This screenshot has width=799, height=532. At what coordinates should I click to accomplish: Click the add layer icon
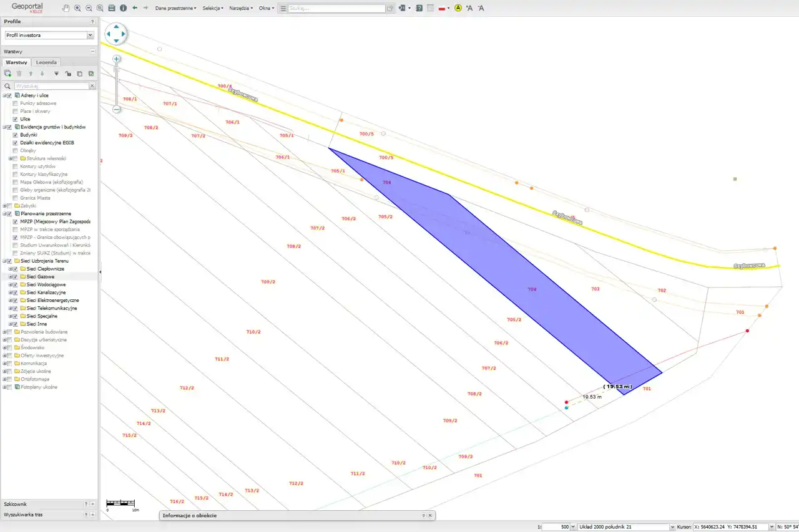click(7, 74)
